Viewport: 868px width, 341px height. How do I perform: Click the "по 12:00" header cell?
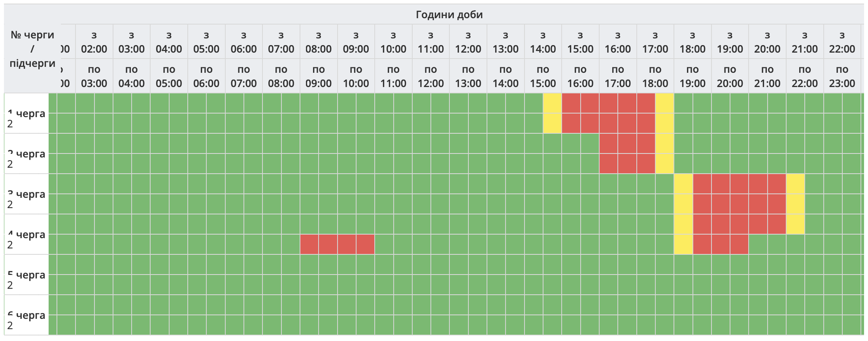click(x=431, y=76)
